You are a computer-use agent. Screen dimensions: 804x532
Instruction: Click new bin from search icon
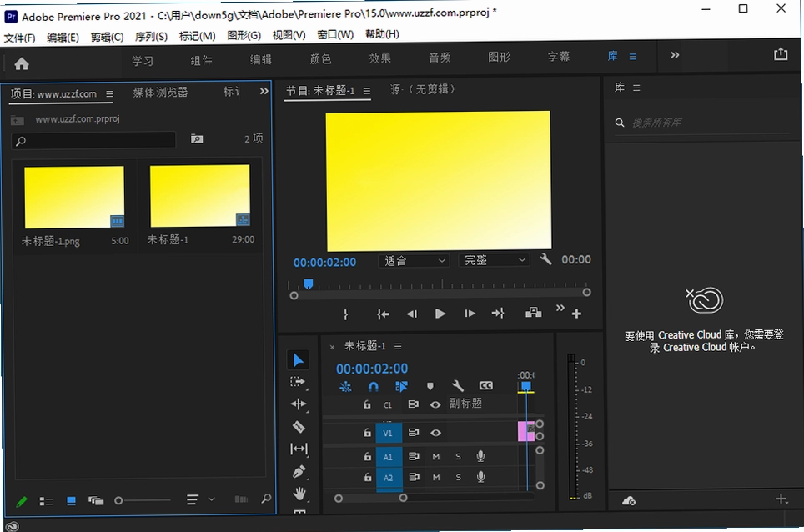click(197, 139)
